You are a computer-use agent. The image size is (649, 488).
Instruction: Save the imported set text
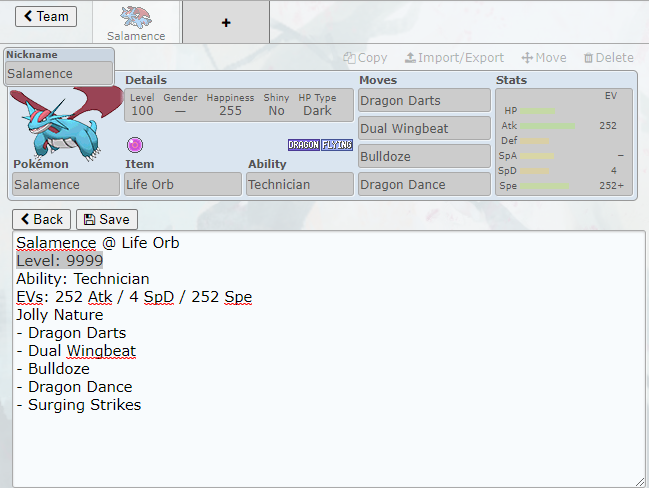pos(107,219)
